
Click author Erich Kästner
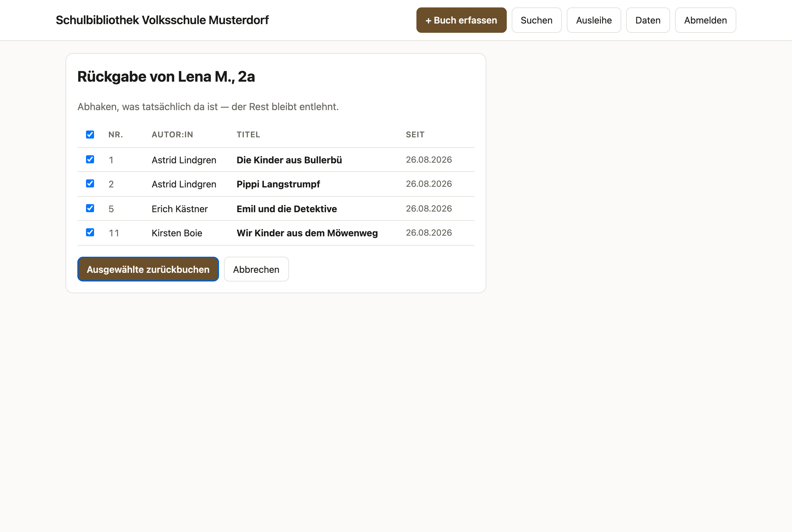pos(179,209)
